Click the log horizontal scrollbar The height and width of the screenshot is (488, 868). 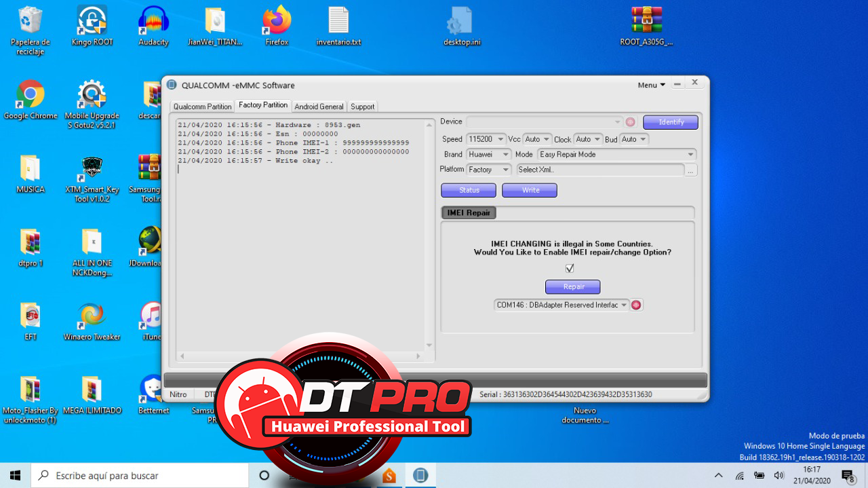(300, 356)
